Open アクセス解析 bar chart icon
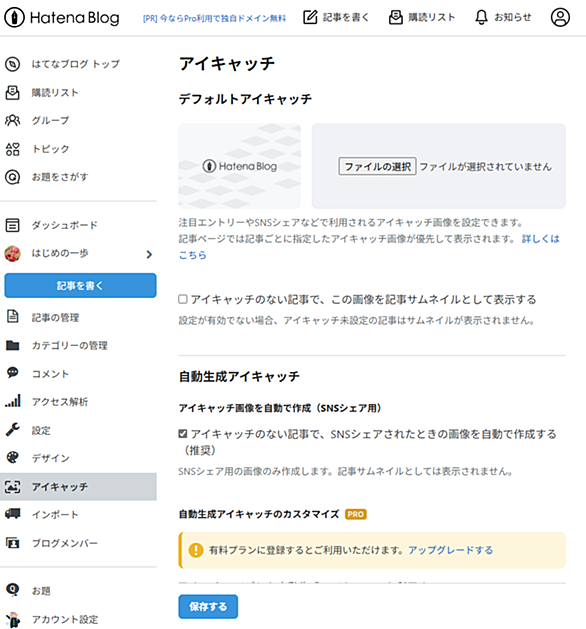Image resolution: width=586 pixels, height=629 pixels. pos(12,401)
